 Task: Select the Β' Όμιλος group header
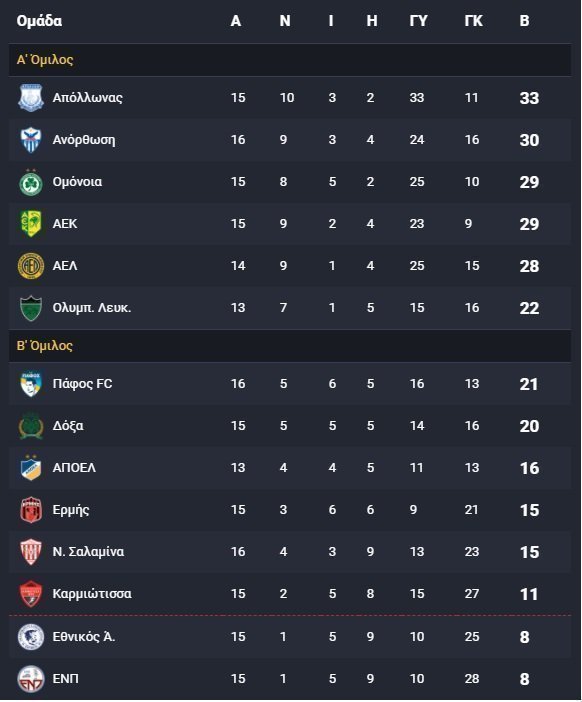tap(290, 346)
